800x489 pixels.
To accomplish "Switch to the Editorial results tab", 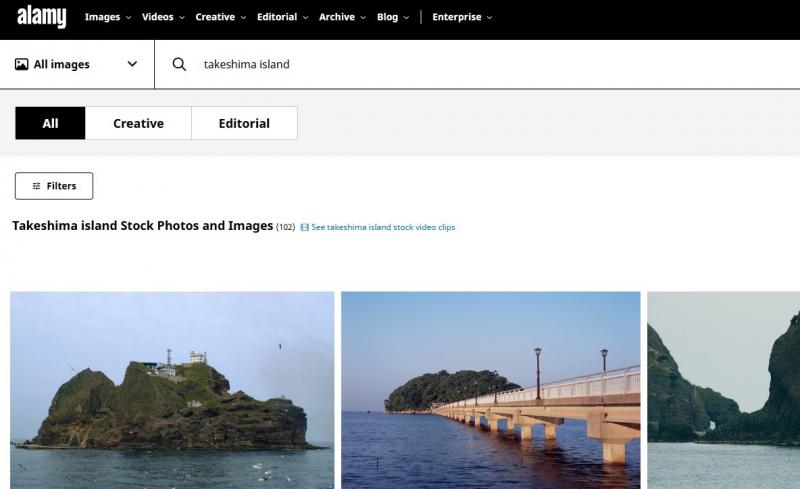I will [244, 123].
